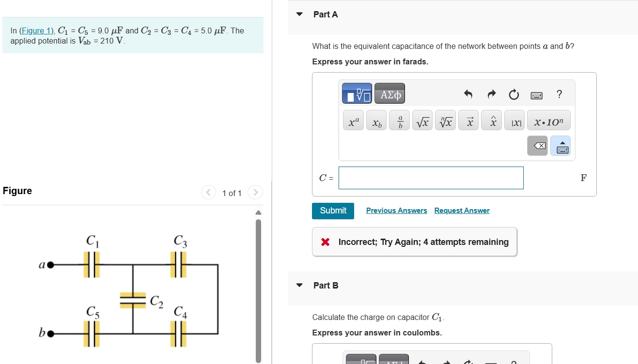
Task: Insert a subscript using the x_b icon
Action: click(x=376, y=121)
